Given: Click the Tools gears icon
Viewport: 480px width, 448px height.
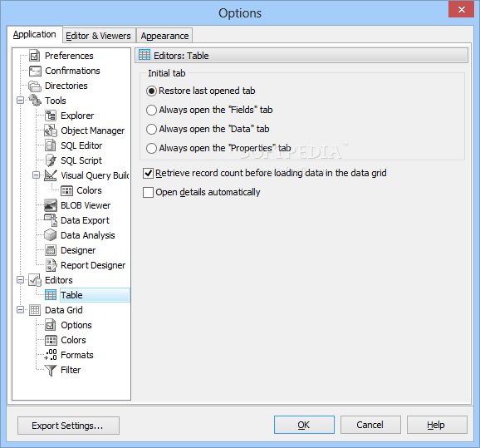Looking at the screenshot, I should coord(35,101).
